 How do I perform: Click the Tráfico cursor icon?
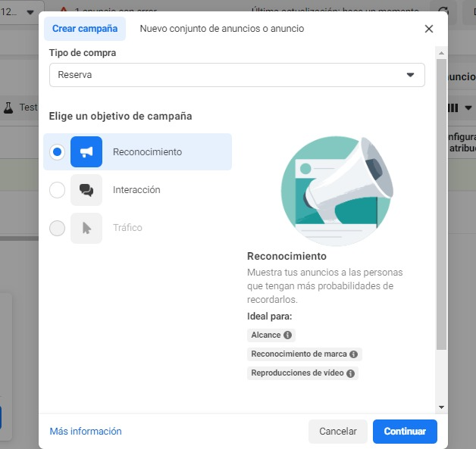tap(86, 228)
